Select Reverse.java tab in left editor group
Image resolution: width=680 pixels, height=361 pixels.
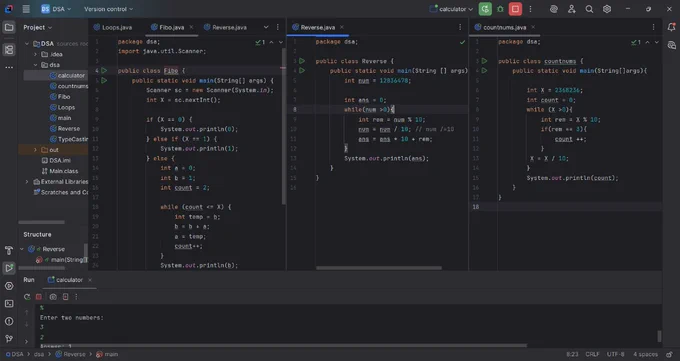226,27
